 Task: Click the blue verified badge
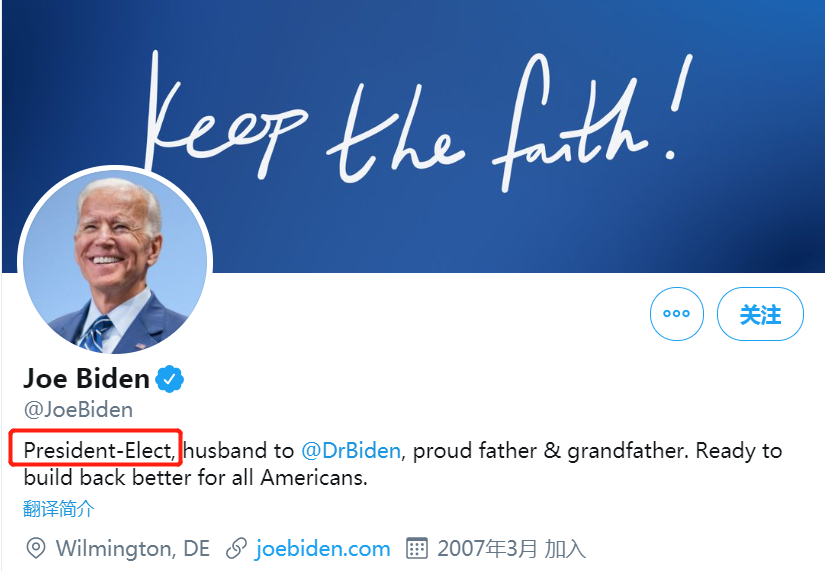click(x=170, y=379)
